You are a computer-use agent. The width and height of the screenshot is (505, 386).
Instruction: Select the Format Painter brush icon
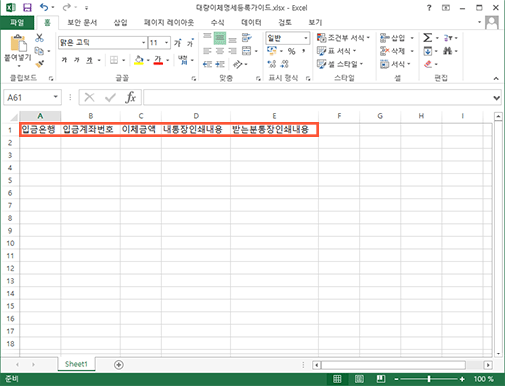[40, 63]
